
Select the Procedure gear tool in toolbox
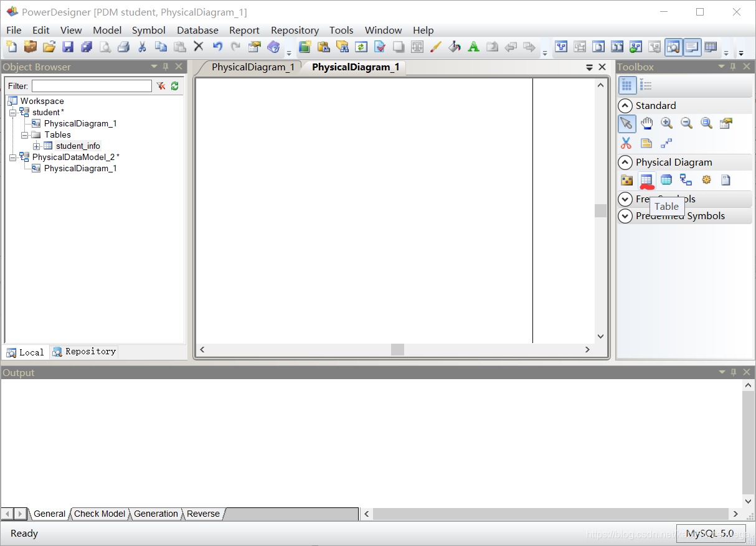point(706,180)
